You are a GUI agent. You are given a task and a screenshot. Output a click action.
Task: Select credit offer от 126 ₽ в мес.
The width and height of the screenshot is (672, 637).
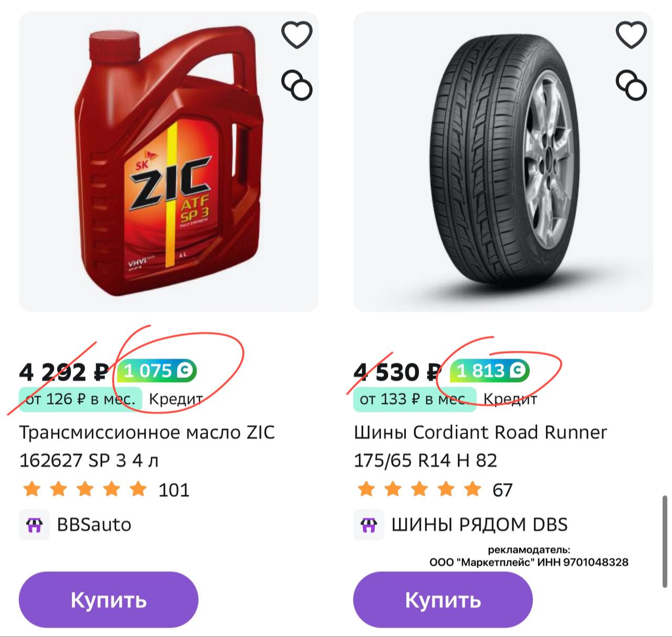(80, 400)
